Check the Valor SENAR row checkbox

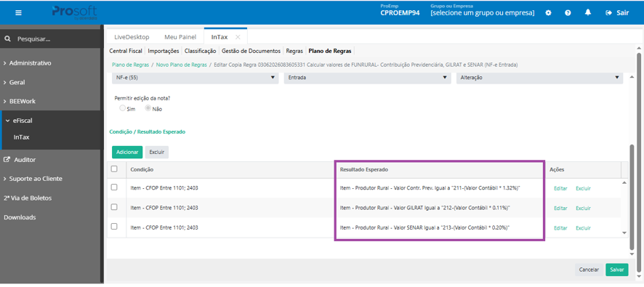coord(114,227)
